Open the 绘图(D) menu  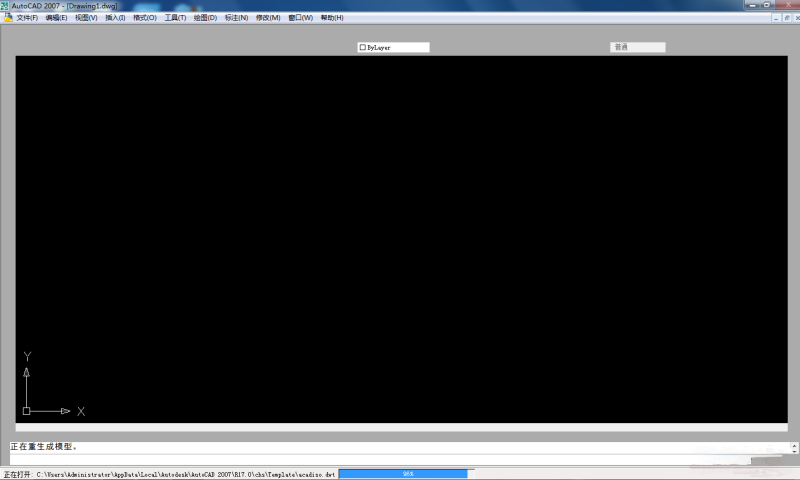(205, 17)
